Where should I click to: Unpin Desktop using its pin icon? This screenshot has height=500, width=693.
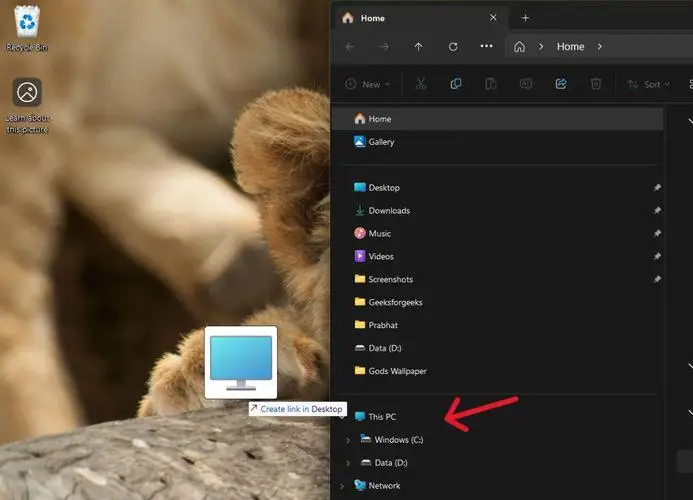tap(656, 188)
